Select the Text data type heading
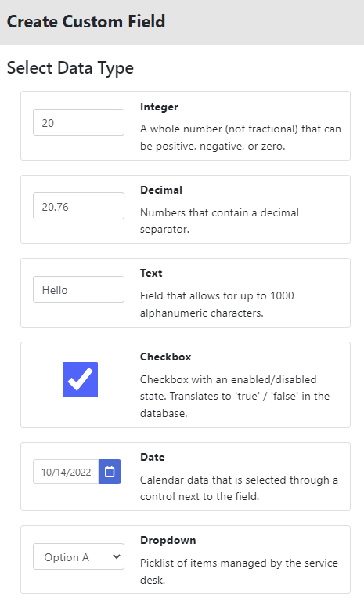This screenshot has width=364, height=605. pyautogui.click(x=151, y=274)
